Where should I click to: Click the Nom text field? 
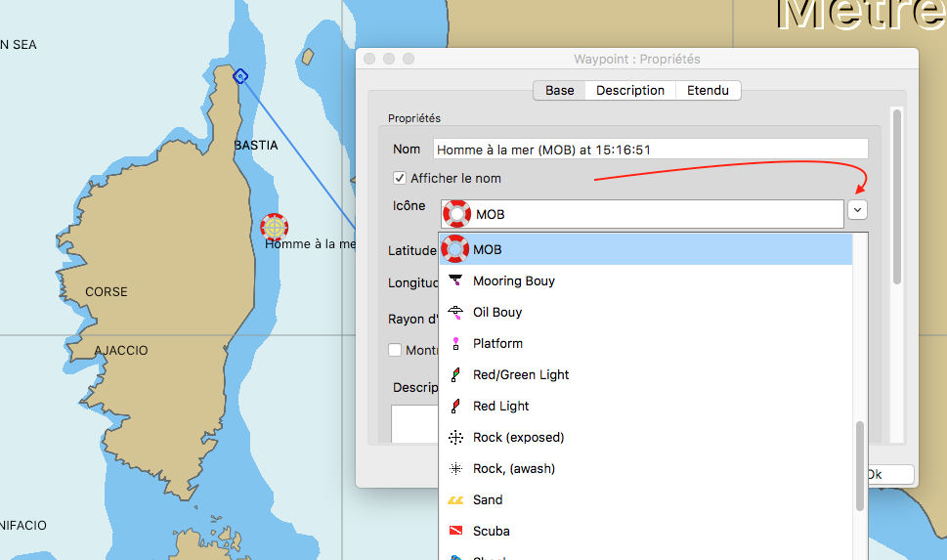click(x=650, y=150)
